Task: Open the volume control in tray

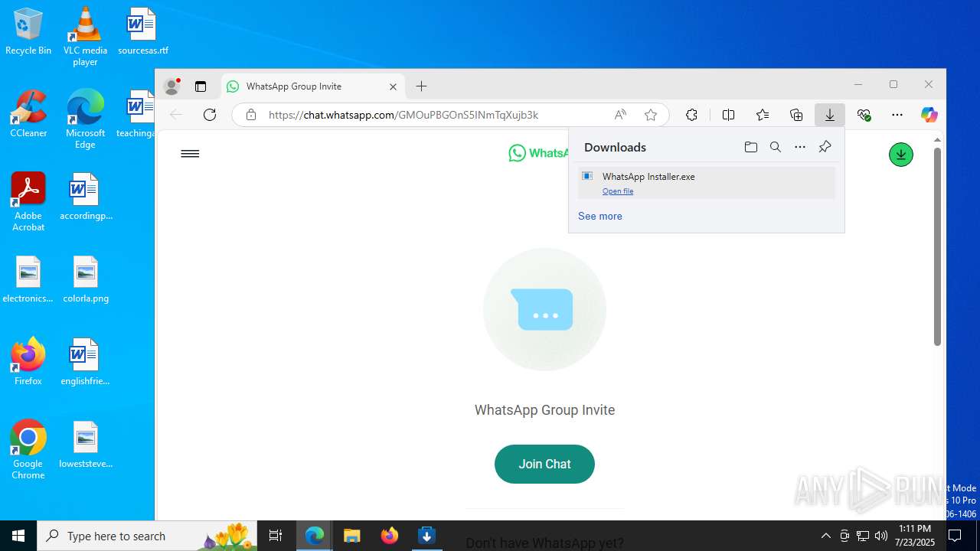Action: tap(881, 536)
